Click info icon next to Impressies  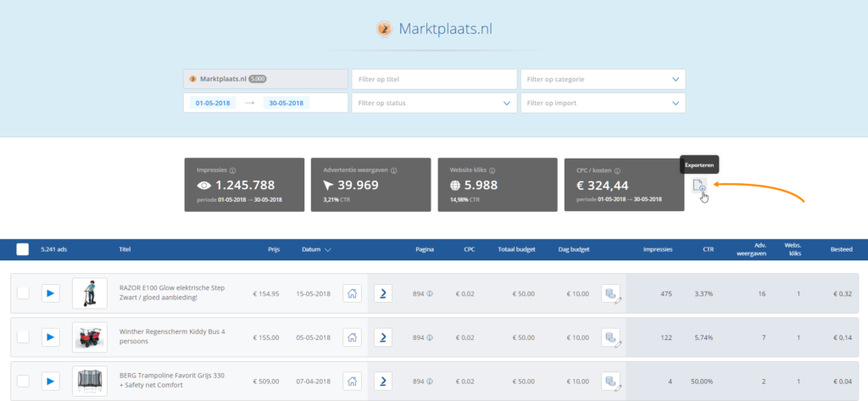[232, 170]
